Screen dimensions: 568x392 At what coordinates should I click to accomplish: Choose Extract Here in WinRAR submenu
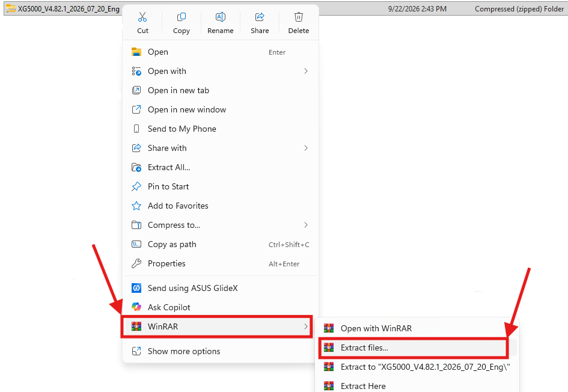point(417,386)
